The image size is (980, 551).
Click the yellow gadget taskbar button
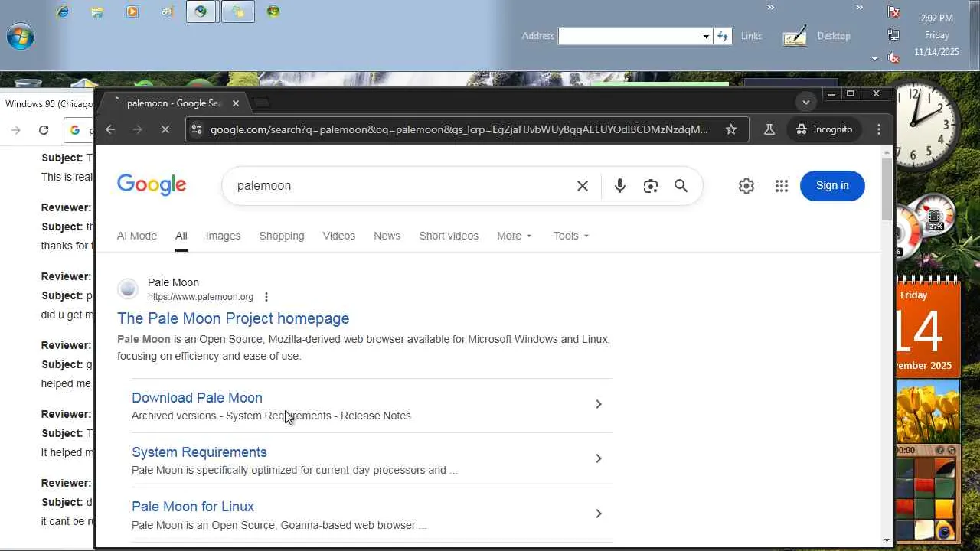(238, 11)
